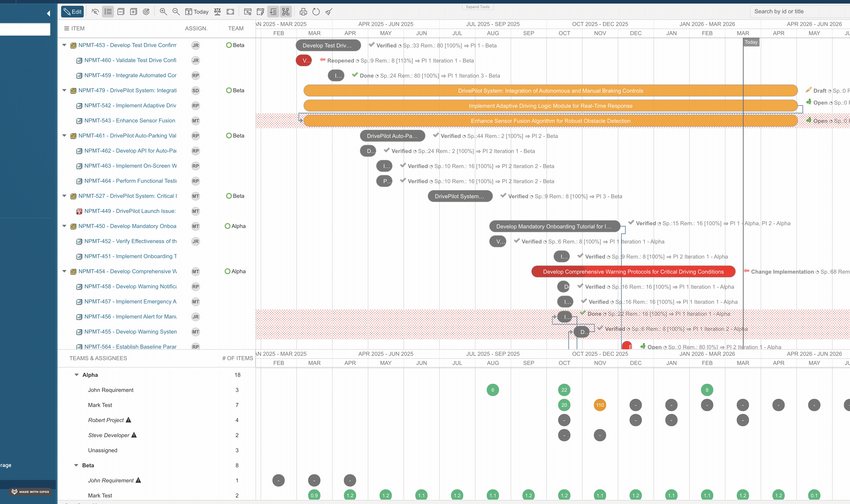Jump to Today in the timeline
850x504 pixels.
click(x=197, y=12)
